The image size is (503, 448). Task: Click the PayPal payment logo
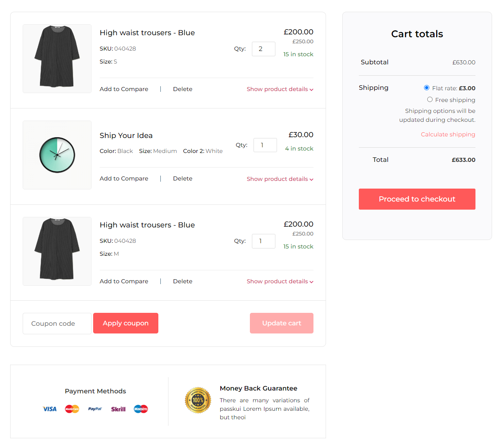coord(95,409)
